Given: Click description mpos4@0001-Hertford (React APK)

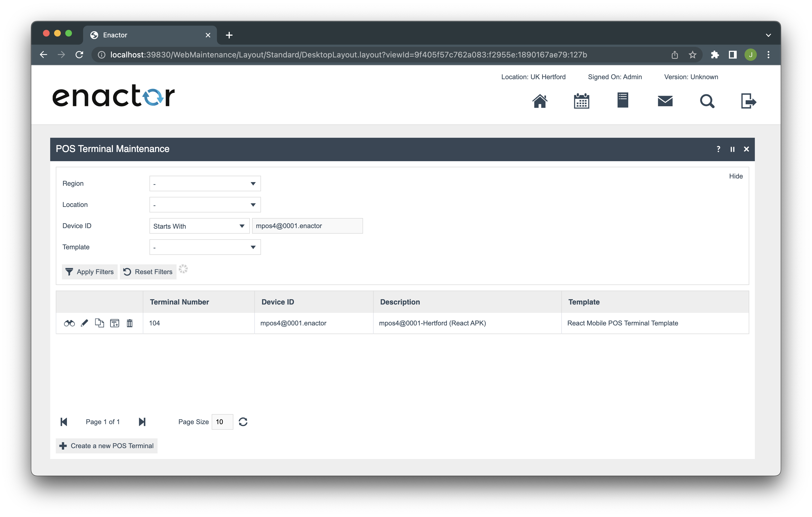Looking at the screenshot, I should tap(432, 323).
